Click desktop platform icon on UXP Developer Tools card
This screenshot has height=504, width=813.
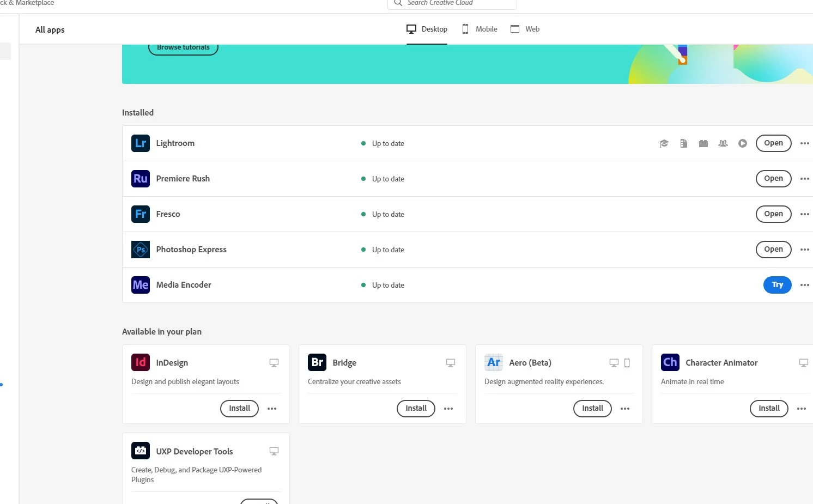tap(274, 451)
